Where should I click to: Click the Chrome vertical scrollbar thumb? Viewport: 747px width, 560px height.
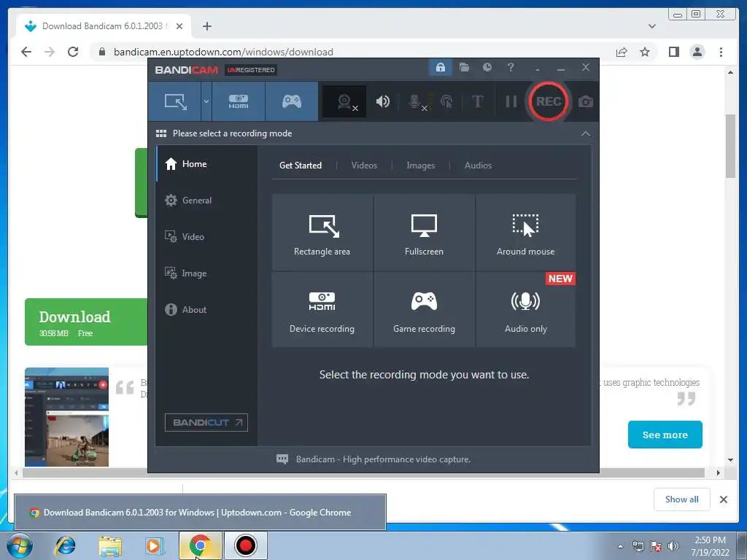[730, 146]
